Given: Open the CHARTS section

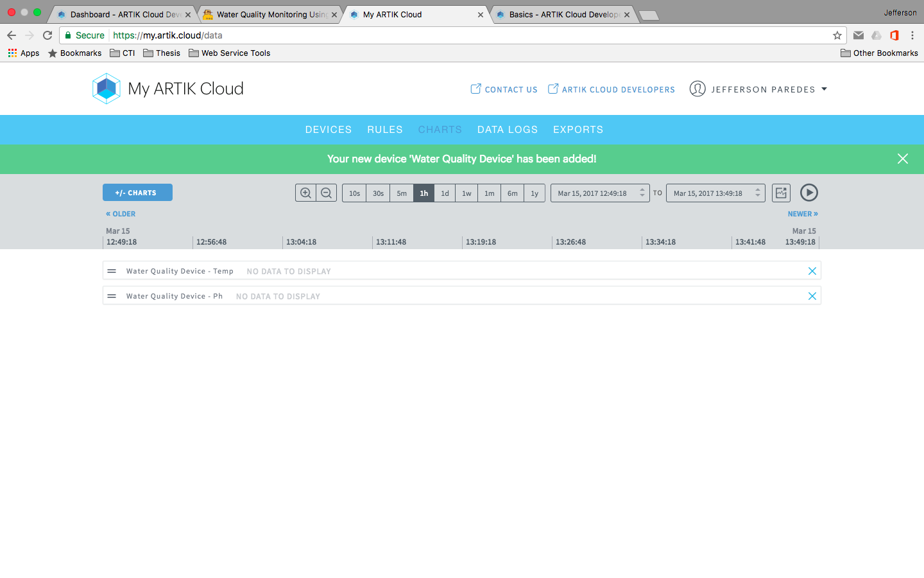Looking at the screenshot, I should [440, 130].
